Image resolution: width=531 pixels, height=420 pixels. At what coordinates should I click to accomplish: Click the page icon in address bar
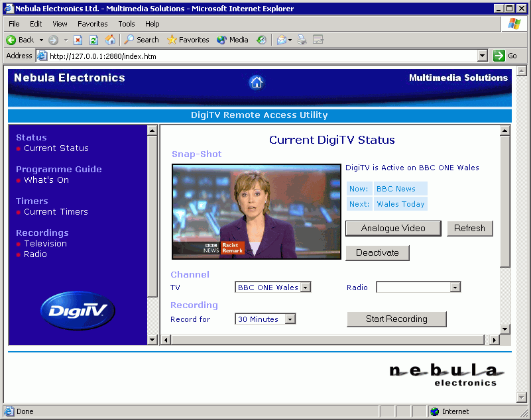point(42,56)
